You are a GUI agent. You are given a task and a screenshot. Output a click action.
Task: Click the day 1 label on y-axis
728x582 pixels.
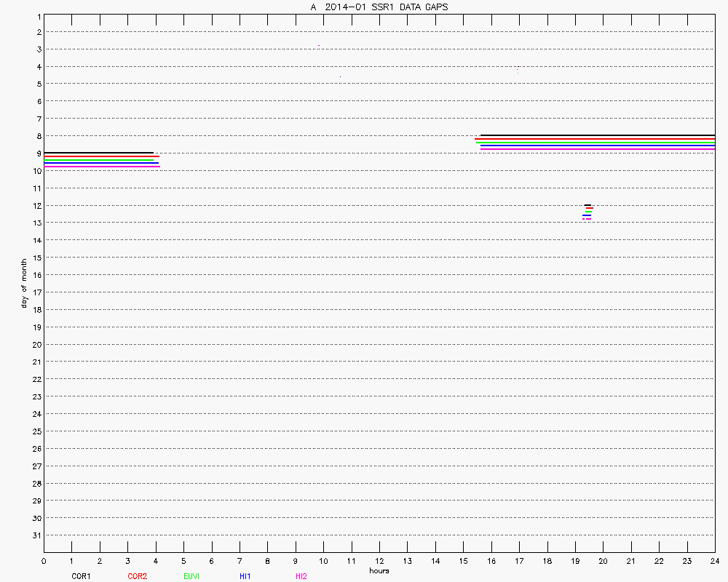pos(38,15)
